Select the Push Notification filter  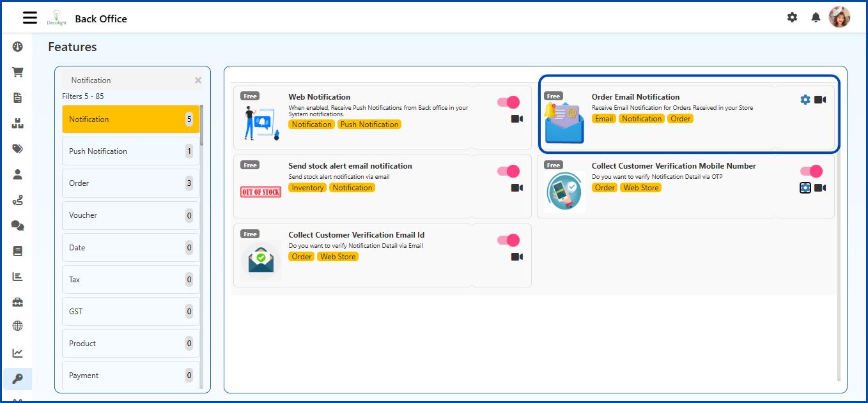click(x=97, y=151)
